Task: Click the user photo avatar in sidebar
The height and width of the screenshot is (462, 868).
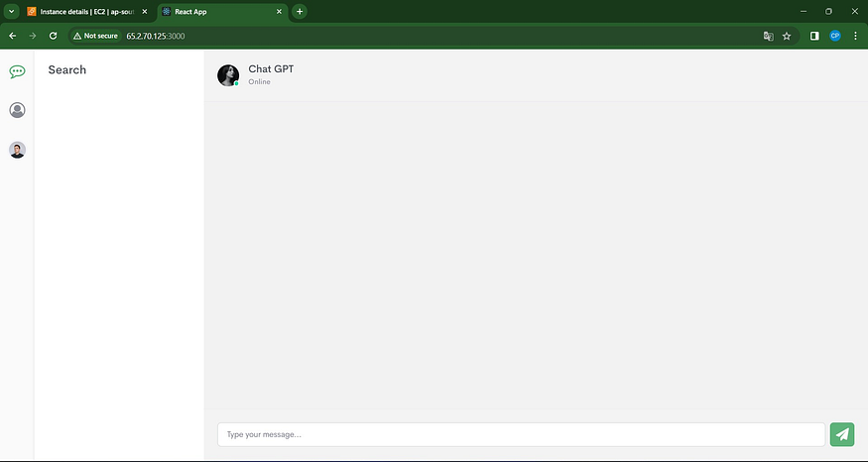Action: 17,150
